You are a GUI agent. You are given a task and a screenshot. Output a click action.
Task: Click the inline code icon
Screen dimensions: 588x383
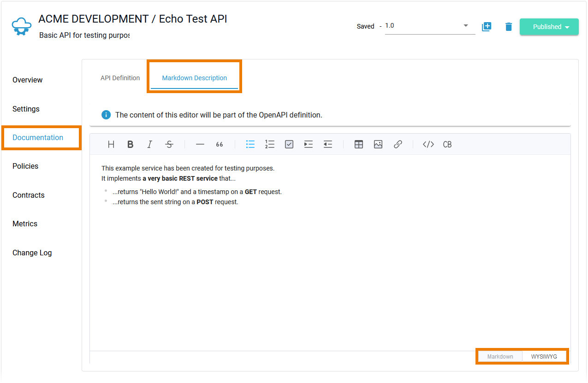click(428, 144)
